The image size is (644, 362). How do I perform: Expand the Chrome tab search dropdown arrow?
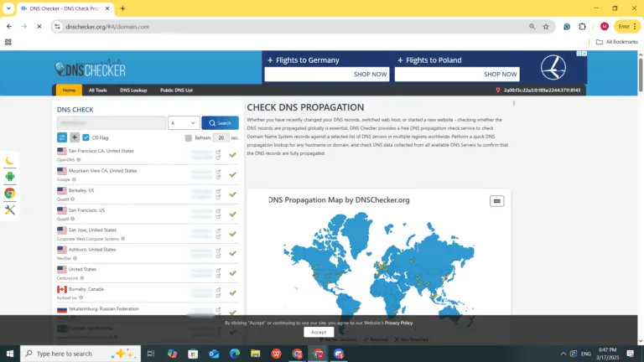click(x=8, y=8)
